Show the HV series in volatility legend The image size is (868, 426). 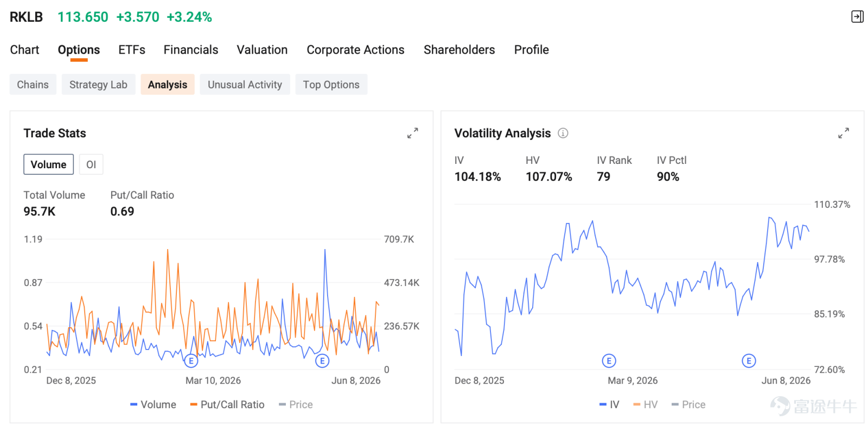click(645, 404)
